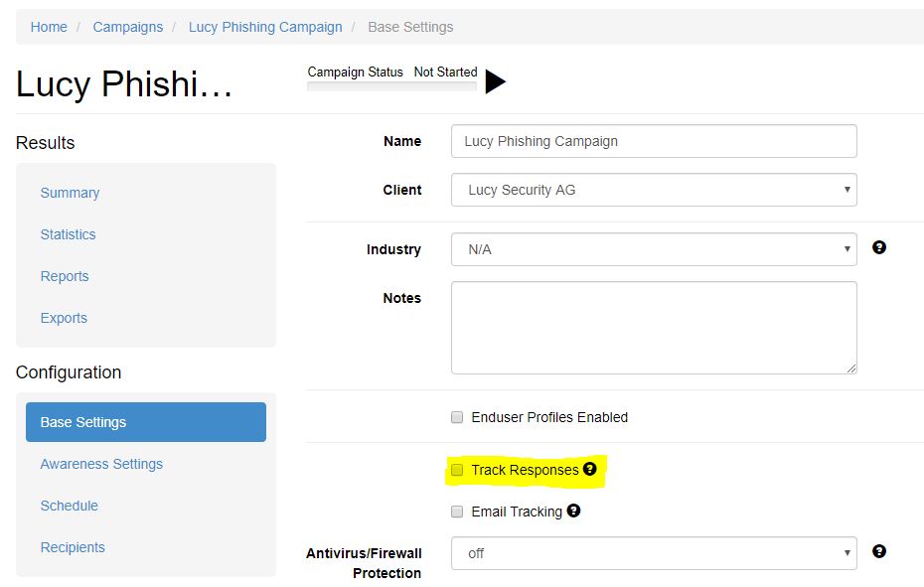The height and width of the screenshot is (587, 924).
Task: Open the Client dropdown
Action: [654, 190]
